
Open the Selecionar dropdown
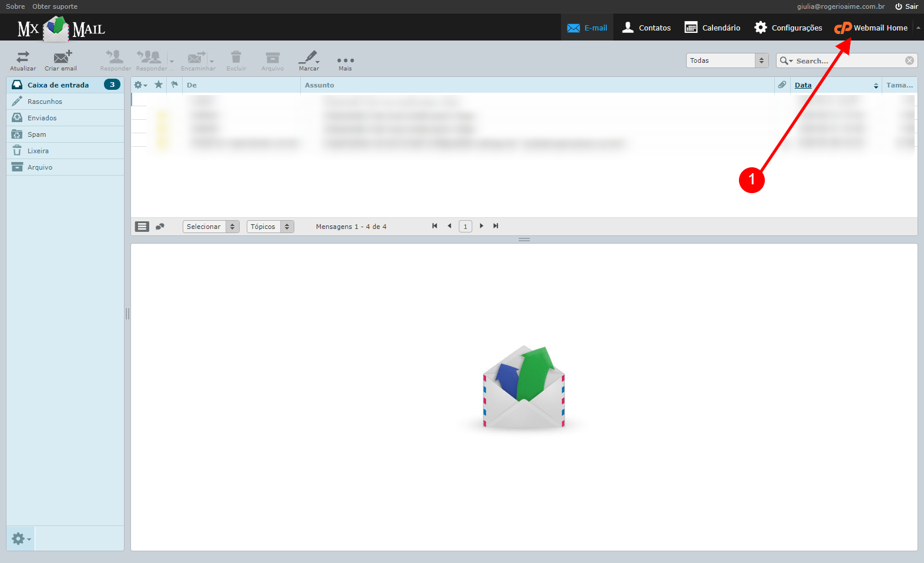pyautogui.click(x=211, y=227)
